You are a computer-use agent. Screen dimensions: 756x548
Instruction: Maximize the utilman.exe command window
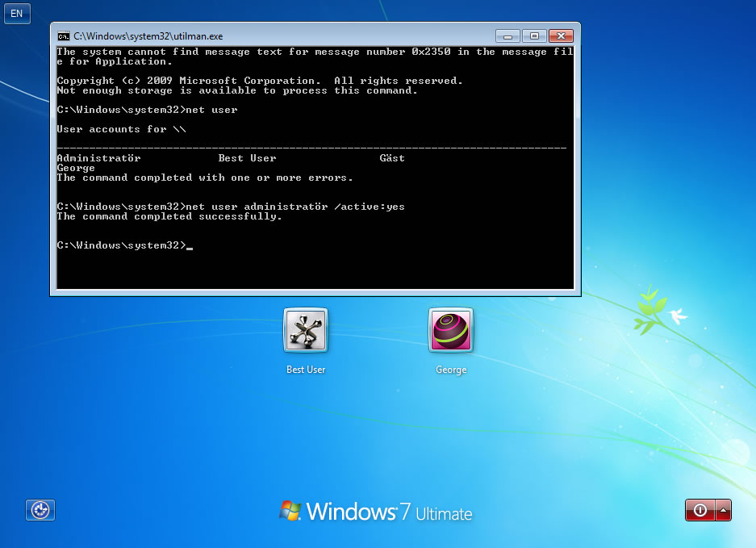pos(534,36)
